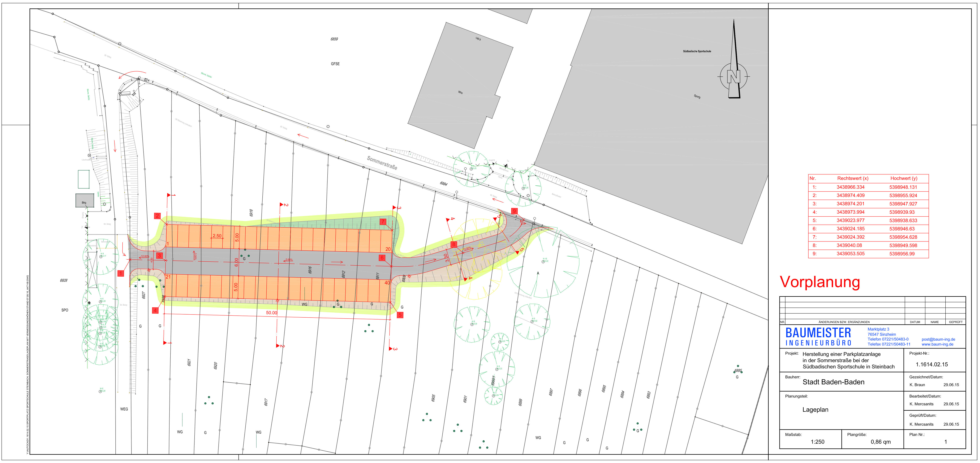This screenshot has height=463, width=980.
Task: Click red point marker 1 at entrance
Action: pos(121,273)
